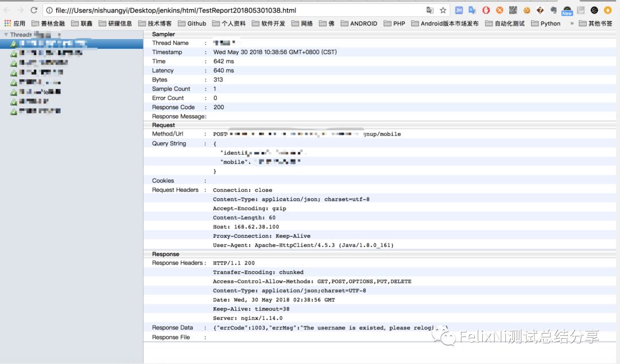Image resolution: width=620 pixels, height=364 pixels.
Task: Click the HTTP/1.1 200 response header
Action: pos(234,263)
